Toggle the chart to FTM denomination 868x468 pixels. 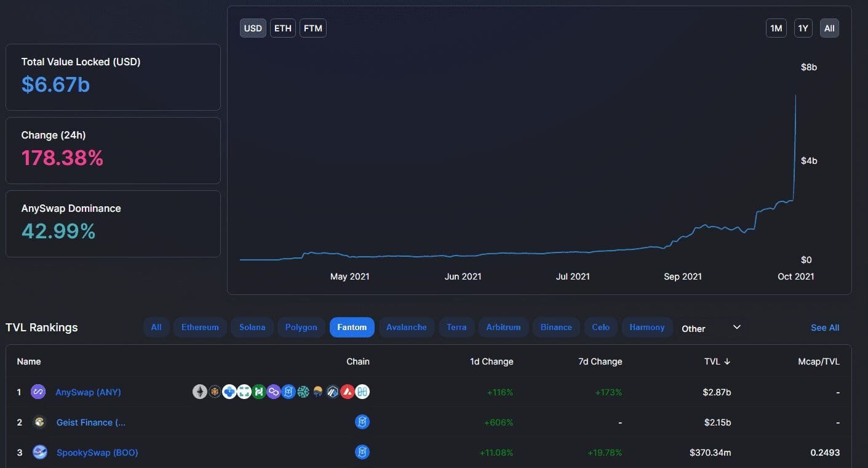point(313,28)
